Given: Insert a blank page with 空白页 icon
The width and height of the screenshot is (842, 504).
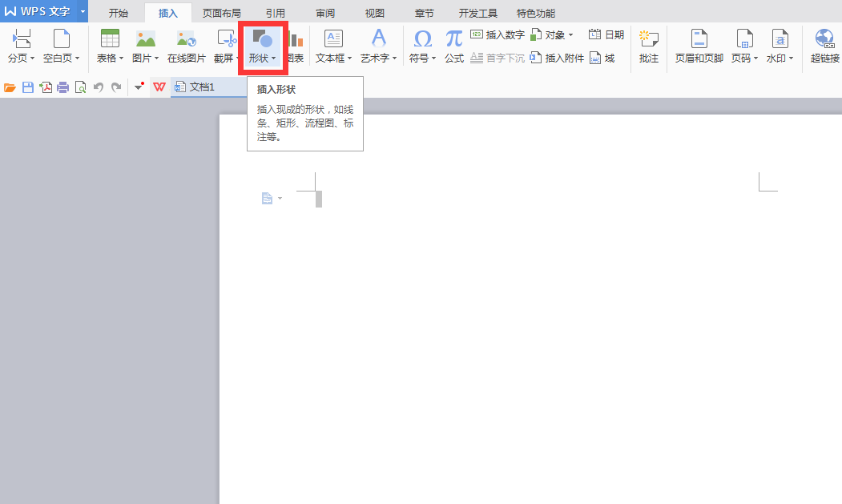Looking at the screenshot, I should (61, 38).
